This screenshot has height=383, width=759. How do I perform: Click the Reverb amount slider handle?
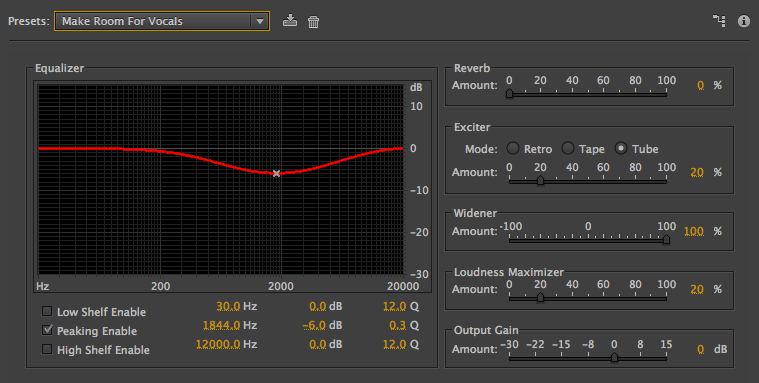[x=509, y=93]
